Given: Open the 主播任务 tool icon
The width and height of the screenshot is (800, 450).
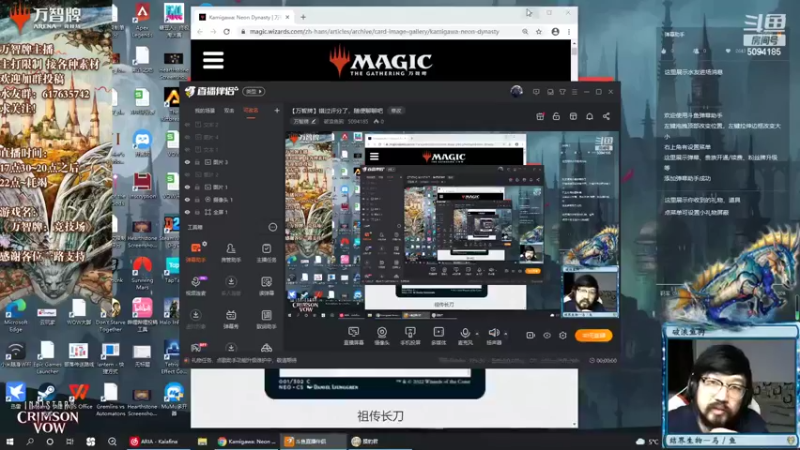Looking at the screenshot, I should (266, 252).
